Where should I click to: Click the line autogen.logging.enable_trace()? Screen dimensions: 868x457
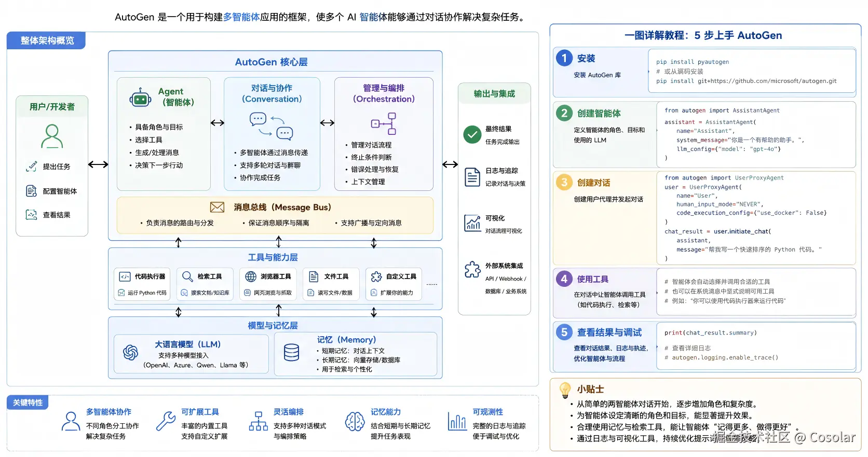click(x=722, y=357)
